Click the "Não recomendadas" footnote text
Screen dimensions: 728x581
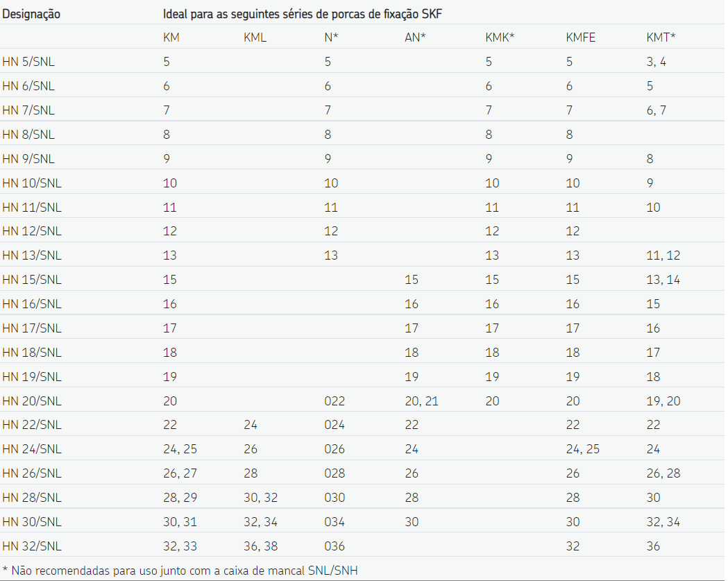(185, 570)
